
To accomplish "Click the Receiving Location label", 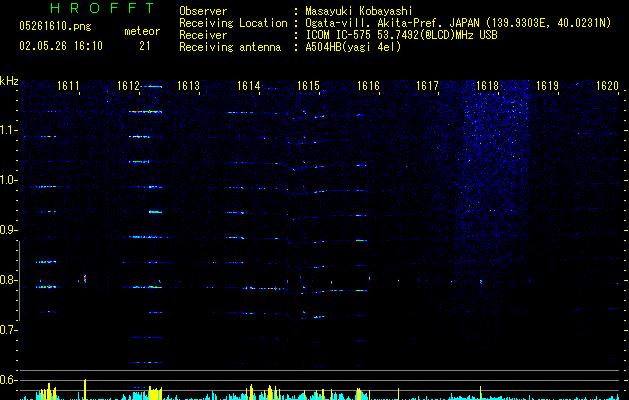I will (233, 23).
